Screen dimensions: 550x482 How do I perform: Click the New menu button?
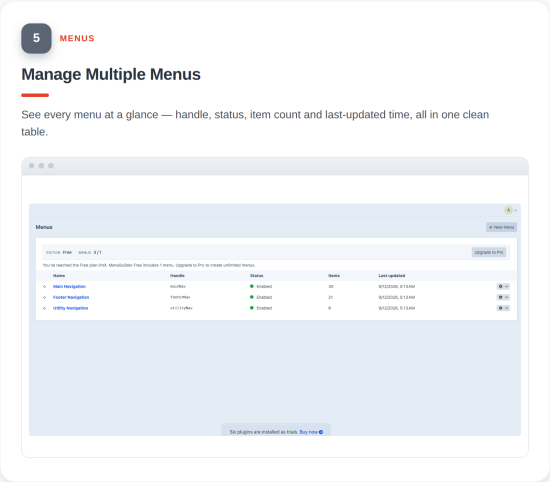[501, 227]
